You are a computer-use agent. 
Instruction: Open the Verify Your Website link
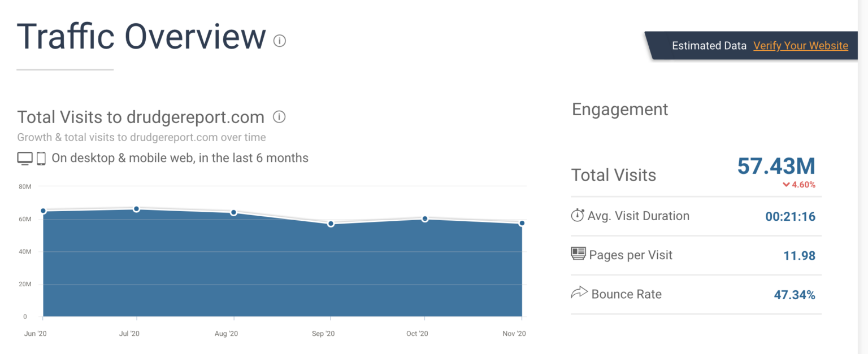click(800, 46)
